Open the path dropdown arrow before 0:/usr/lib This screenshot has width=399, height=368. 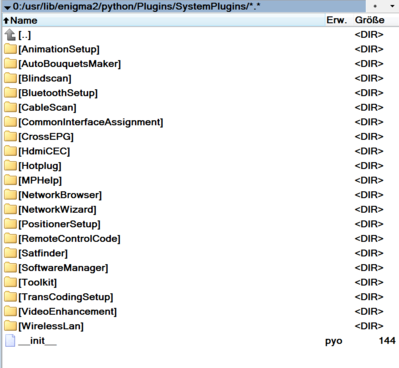[x=7, y=7]
